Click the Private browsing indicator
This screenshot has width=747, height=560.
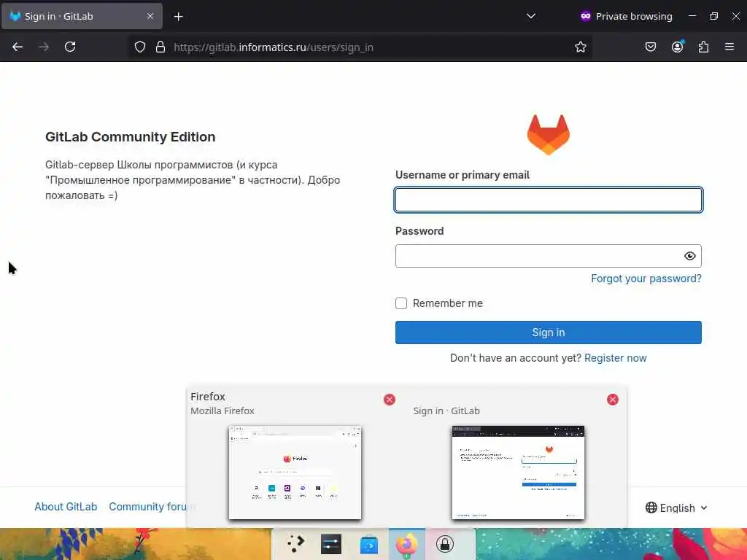pos(626,16)
